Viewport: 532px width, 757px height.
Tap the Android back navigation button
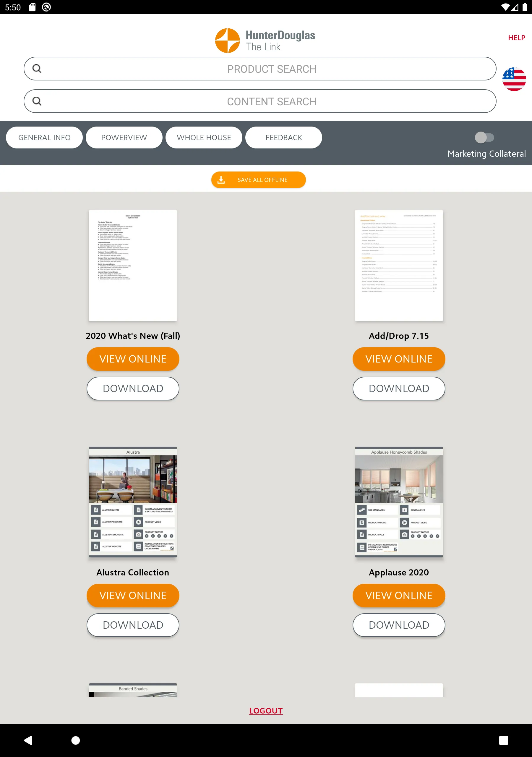coord(28,740)
